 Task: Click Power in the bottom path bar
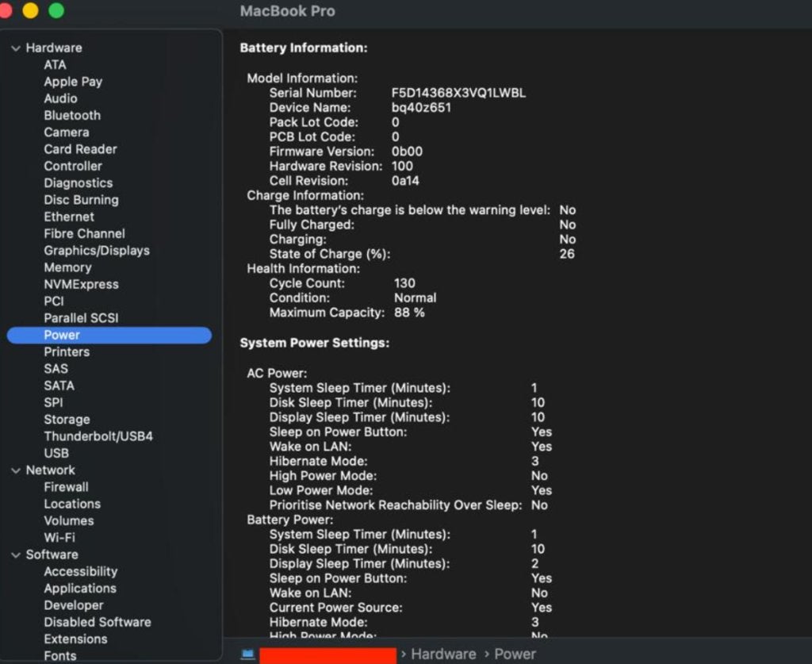(515, 654)
